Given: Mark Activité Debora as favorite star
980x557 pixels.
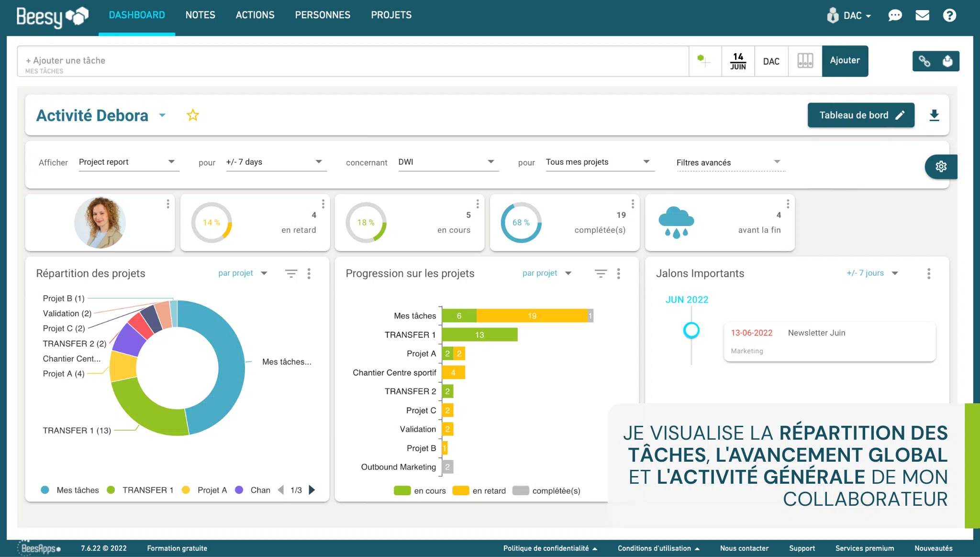Looking at the screenshot, I should tap(192, 115).
